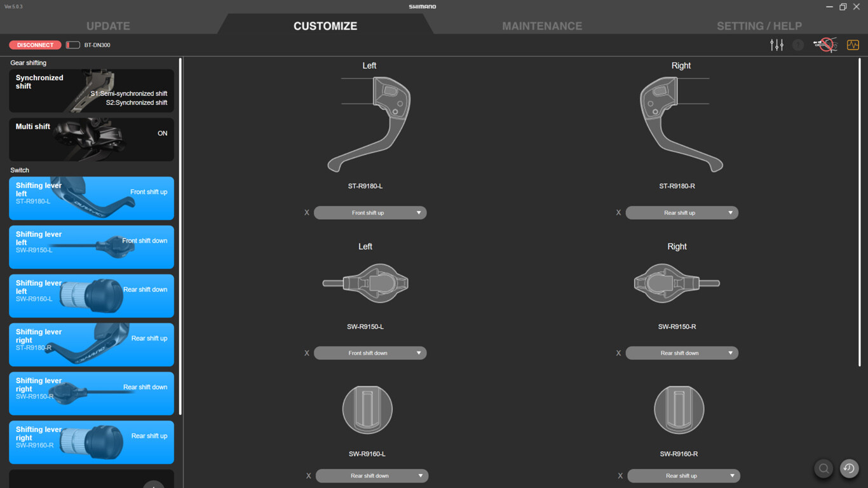Open ST-R9180-L Front shift up dropdown
Screen dimensions: 868x488
(370, 213)
